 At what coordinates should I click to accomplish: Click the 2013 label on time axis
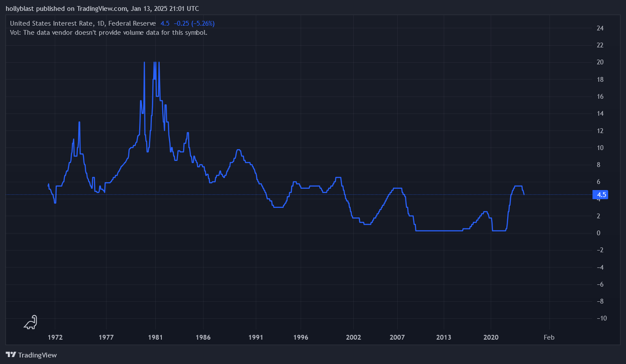tap(444, 337)
